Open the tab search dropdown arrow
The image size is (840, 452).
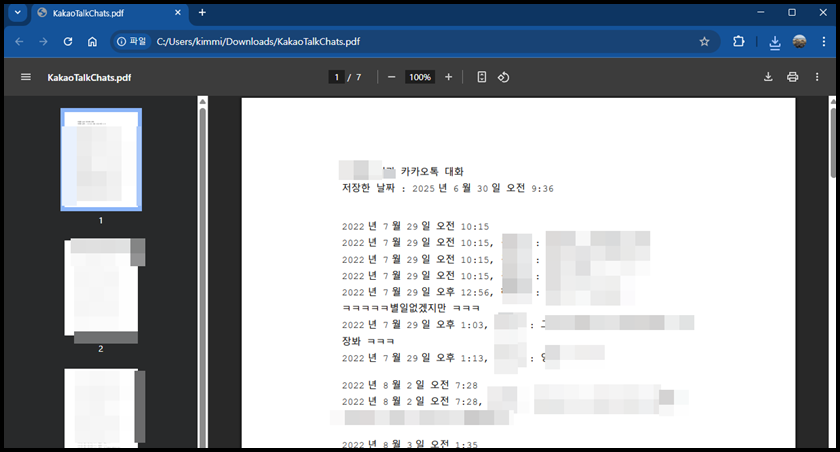coord(18,13)
